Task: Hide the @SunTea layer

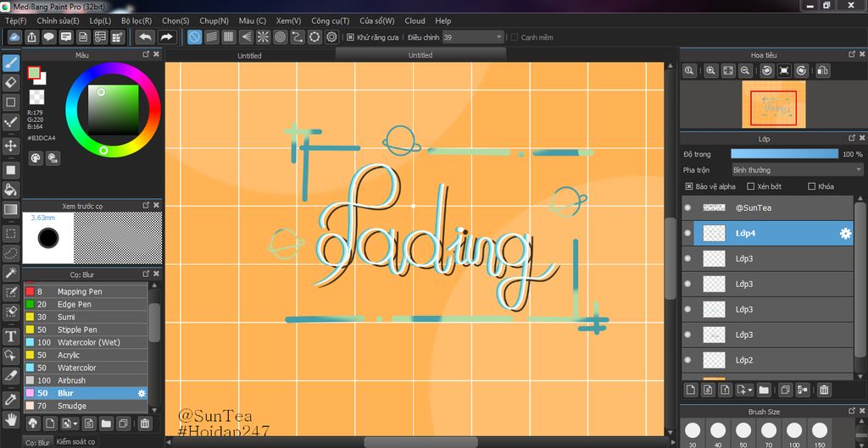Action: tap(688, 208)
